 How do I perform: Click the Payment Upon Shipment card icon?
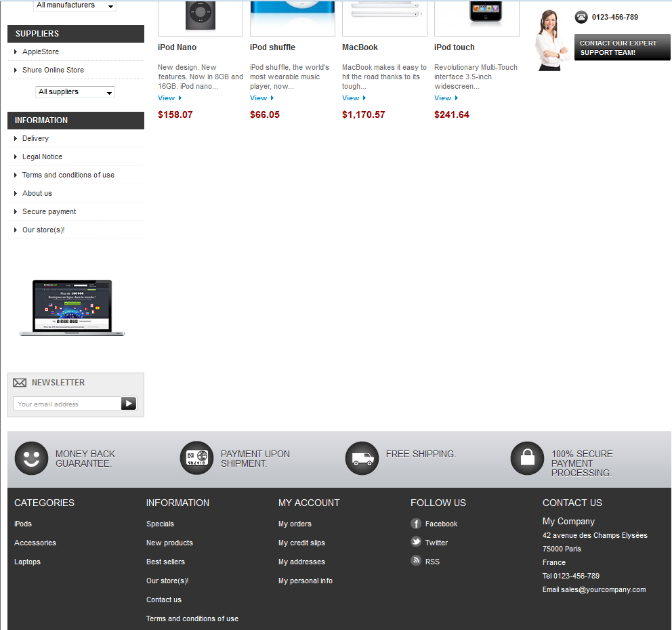click(196, 458)
